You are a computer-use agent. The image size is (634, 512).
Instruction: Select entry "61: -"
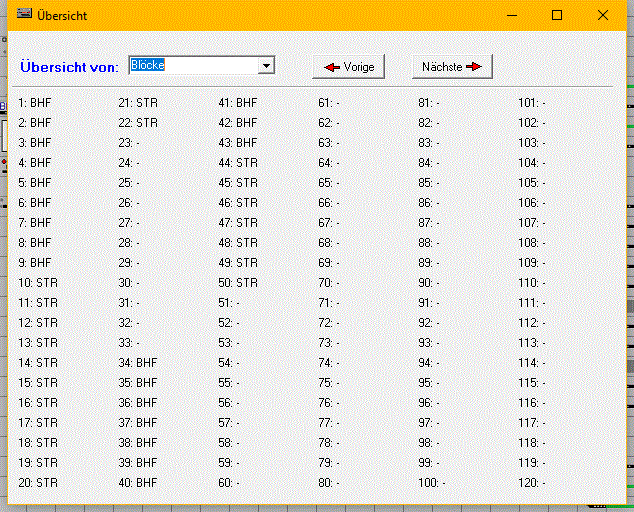(329, 103)
